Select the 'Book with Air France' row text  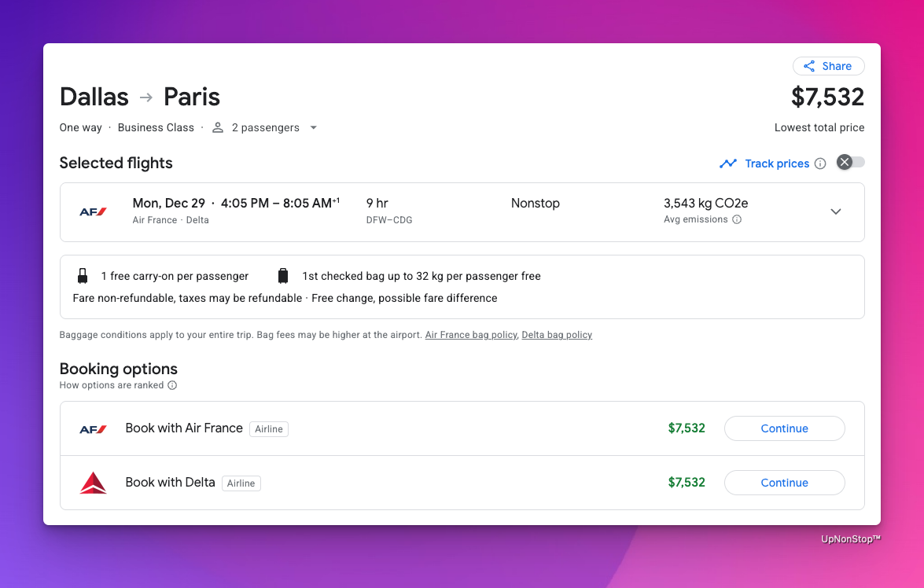(x=184, y=428)
